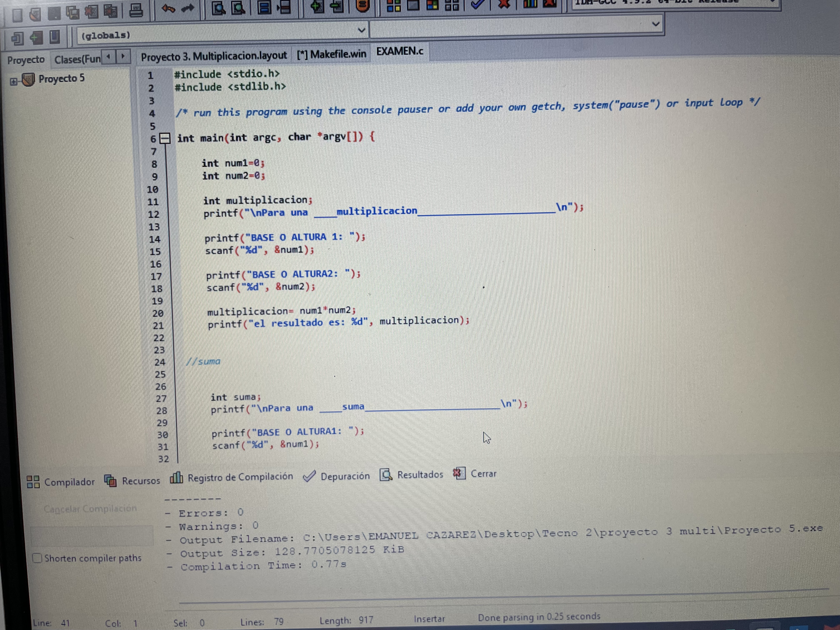Switch to the Makefile.win tab
The width and height of the screenshot is (840, 630).
pos(331,54)
